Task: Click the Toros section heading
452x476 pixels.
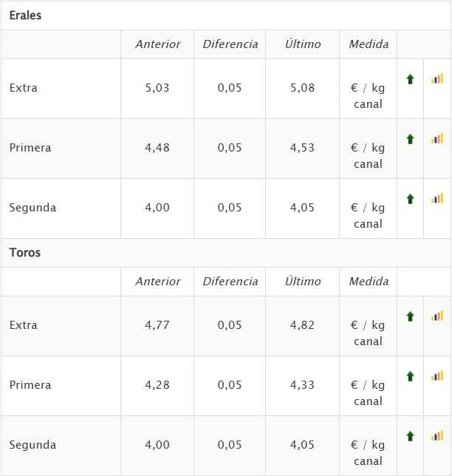Action: (x=25, y=253)
